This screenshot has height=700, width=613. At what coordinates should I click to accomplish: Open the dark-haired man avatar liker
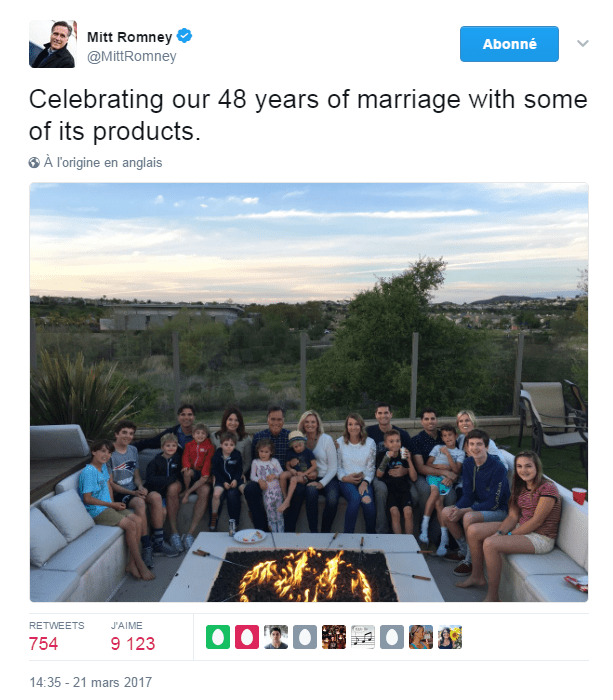276,637
